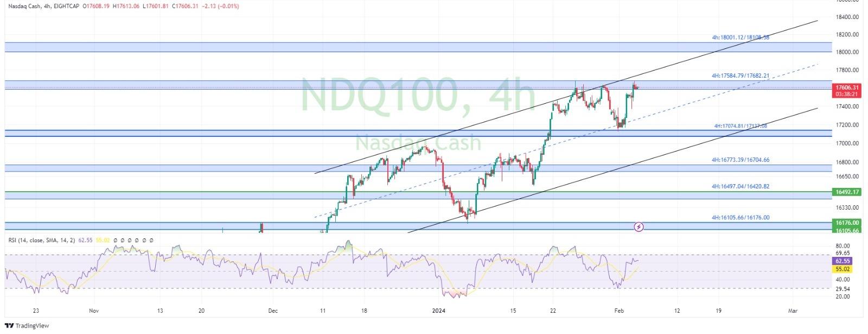The width and height of the screenshot is (868, 334).
Task: Click the RSI value 62.55 in legend
Action: tap(85, 240)
